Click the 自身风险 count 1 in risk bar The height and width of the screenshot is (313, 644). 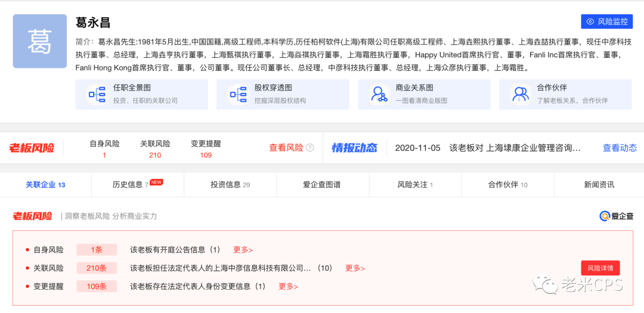[105, 155]
